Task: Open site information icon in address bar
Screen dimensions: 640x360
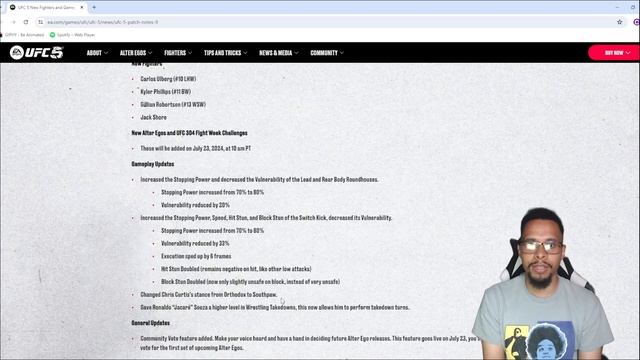Action: [40, 22]
